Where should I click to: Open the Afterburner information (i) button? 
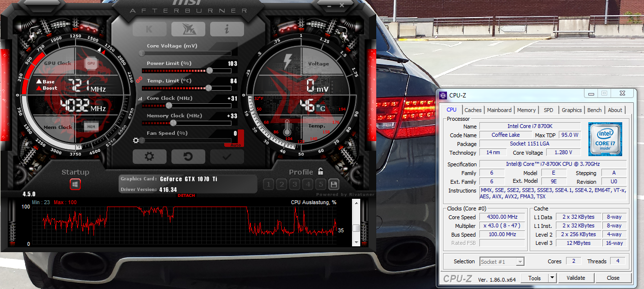click(227, 29)
